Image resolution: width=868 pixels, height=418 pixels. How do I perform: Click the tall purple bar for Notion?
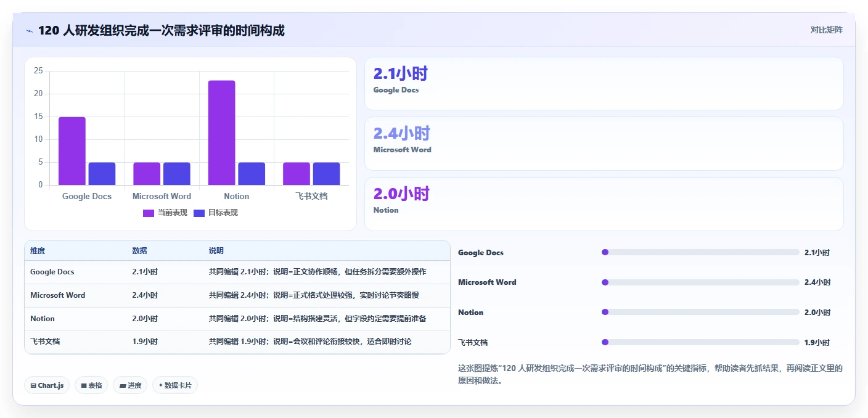[x=221, y=133]
